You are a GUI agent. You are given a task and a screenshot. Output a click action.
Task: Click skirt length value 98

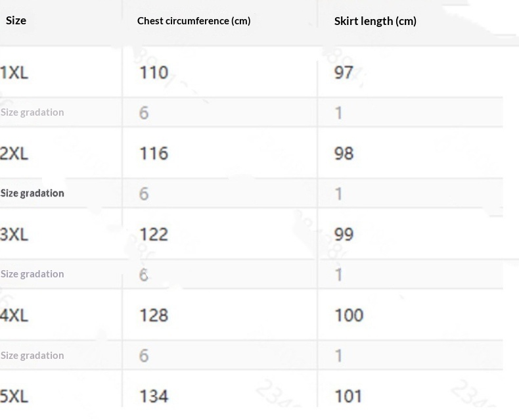pyautogui.click(x=344, y=154)
